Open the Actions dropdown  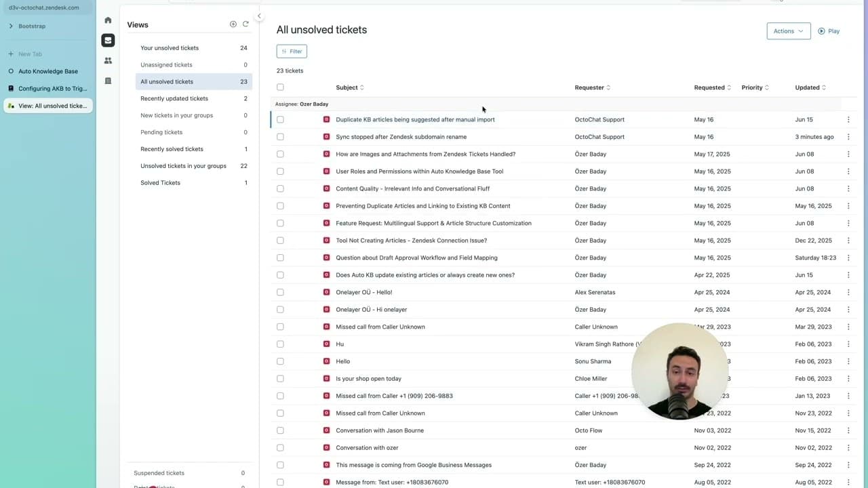tap(789, 31)
